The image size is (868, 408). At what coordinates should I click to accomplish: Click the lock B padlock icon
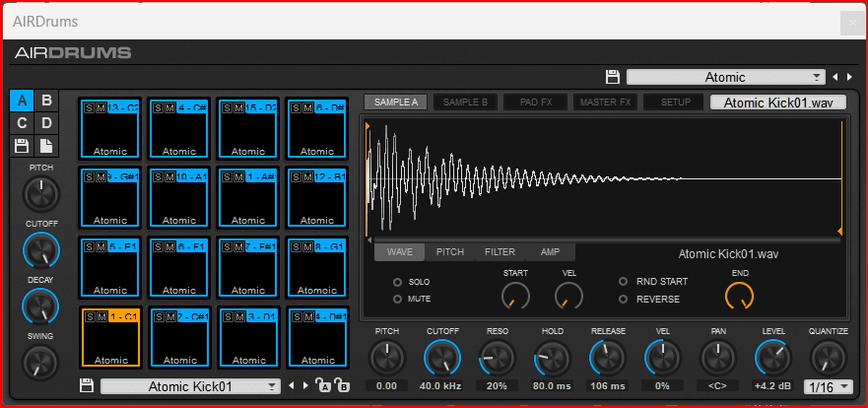click(x=341, y=386)
